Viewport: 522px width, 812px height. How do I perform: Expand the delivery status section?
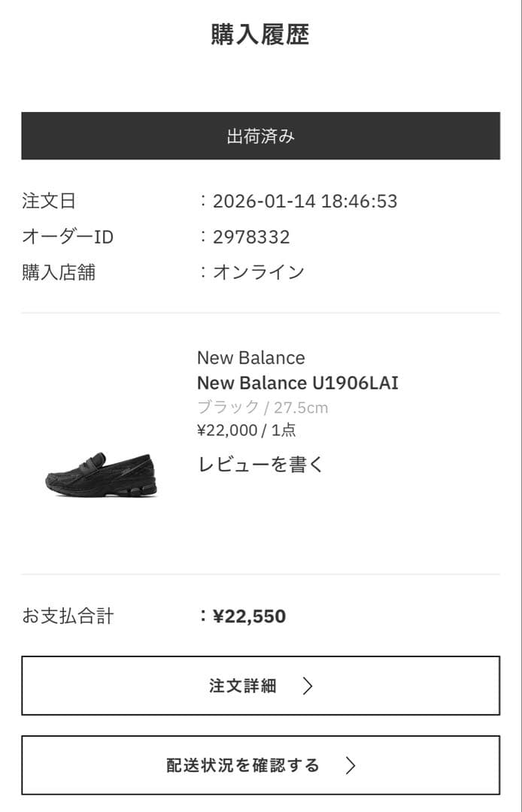click(x=261, y=765)
